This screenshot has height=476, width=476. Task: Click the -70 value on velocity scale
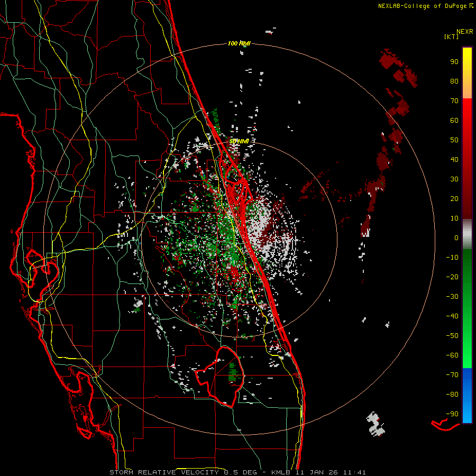[452, 375]
